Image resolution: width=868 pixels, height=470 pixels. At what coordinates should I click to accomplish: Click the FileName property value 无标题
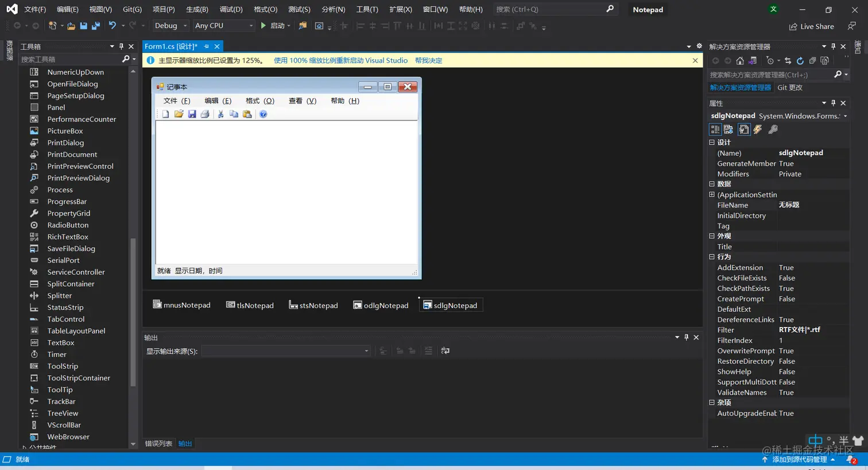coord(789,205)
